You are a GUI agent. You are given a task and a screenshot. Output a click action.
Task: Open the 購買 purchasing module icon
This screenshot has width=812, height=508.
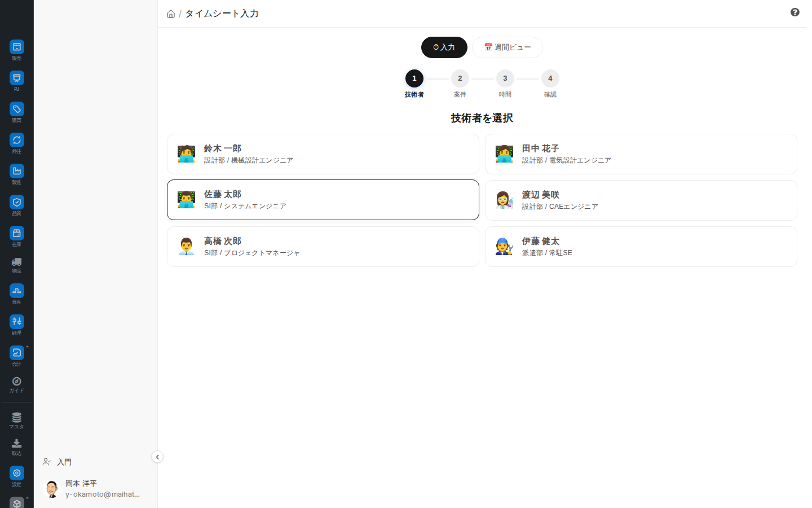[17, 109]
